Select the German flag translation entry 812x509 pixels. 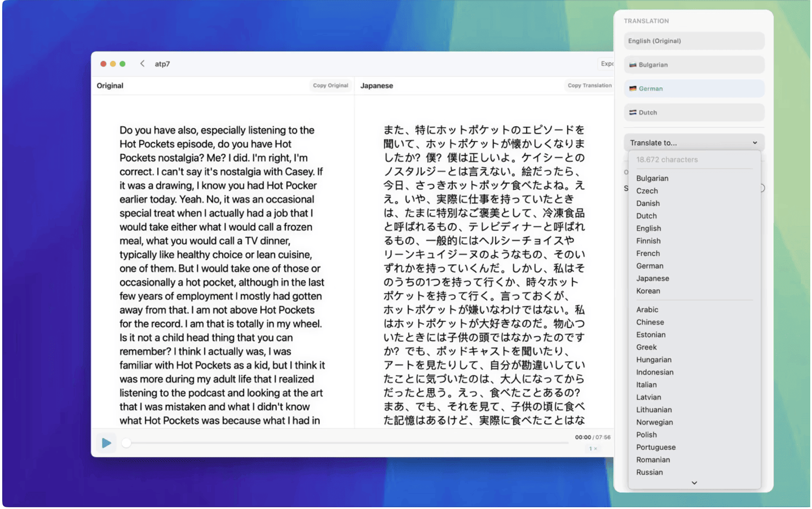[694, 89]
